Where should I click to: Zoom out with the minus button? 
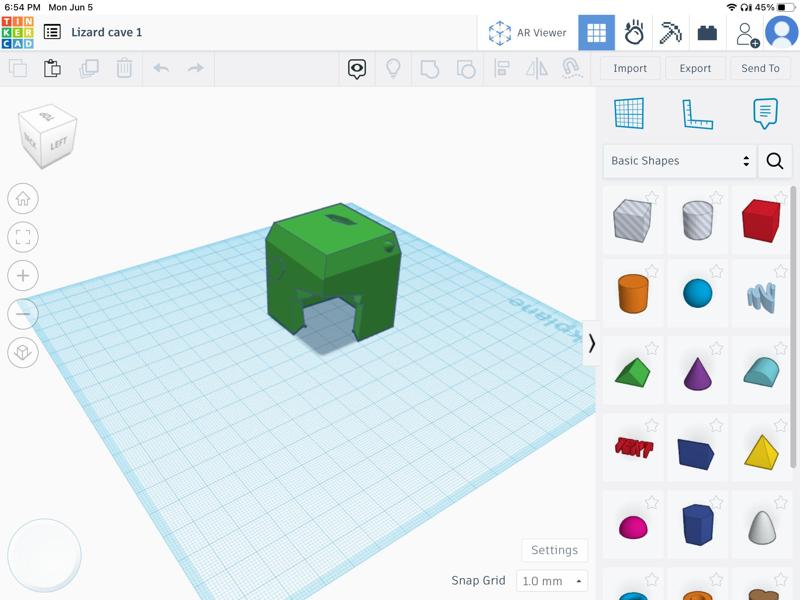(x=23, y=314)
